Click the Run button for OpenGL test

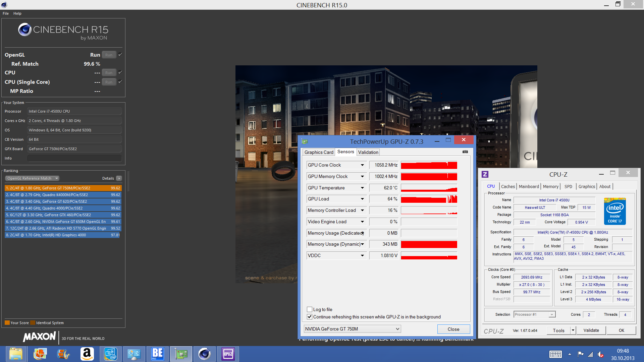109,55
